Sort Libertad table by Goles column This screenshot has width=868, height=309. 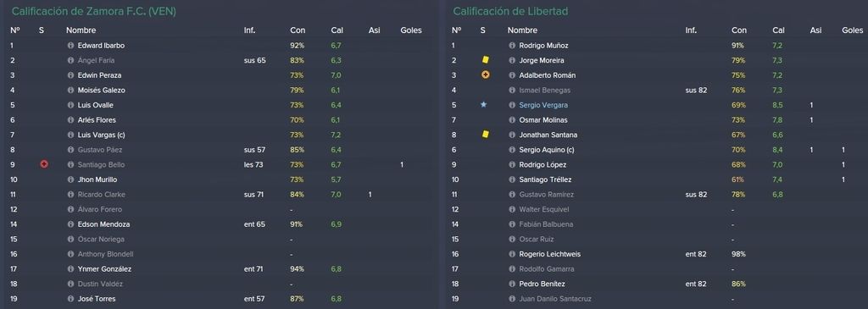853,30
